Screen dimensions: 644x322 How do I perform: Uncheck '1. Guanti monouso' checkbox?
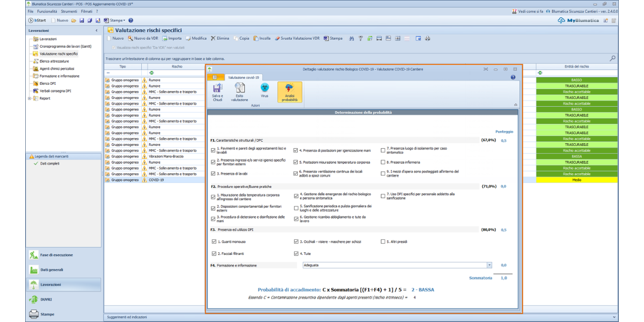coord(214,241)
